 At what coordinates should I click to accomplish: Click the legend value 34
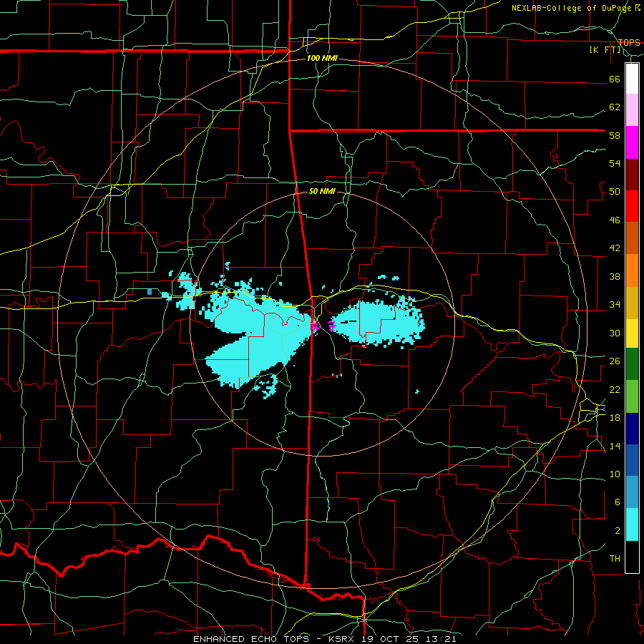615,305
